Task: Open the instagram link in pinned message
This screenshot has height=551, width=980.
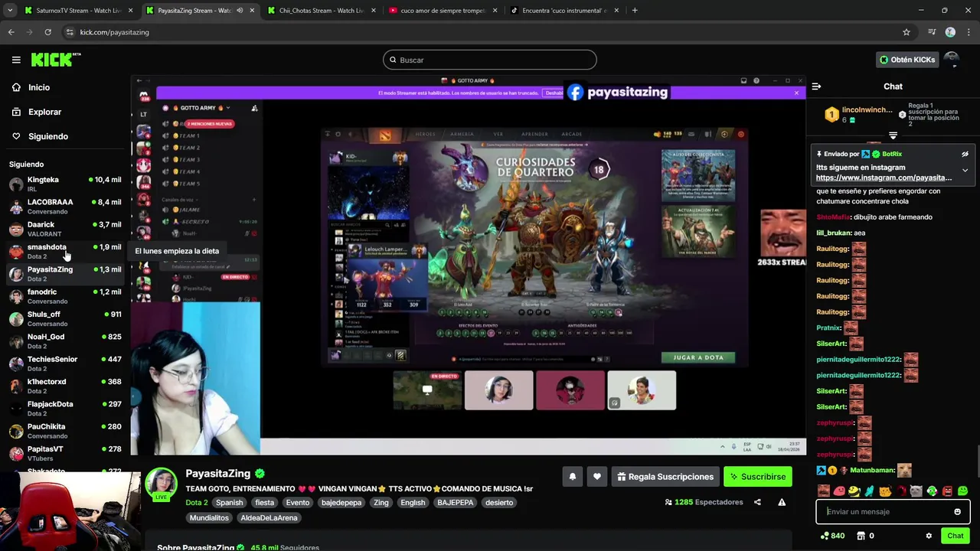Action: (884, 178)
